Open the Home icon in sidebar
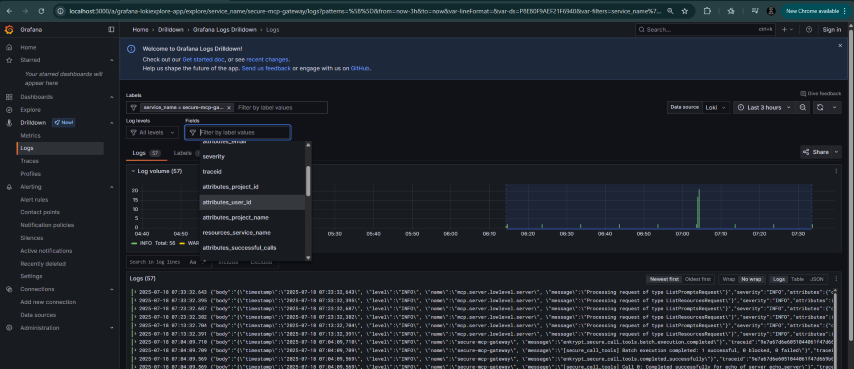The width and height of the screenshot is (854, 369). pyautogui.click(x=9, y=47)
